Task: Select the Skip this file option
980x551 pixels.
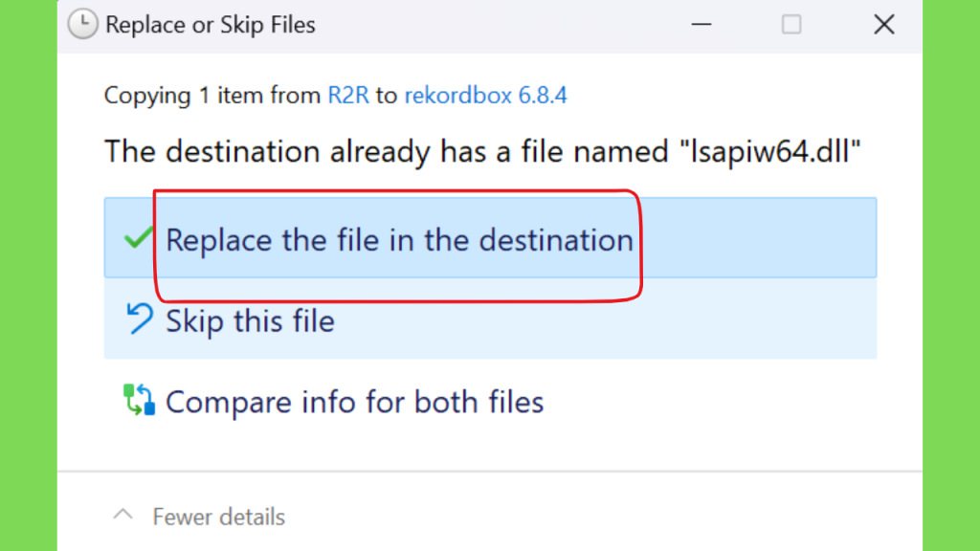Action: [x=490, y=319]
